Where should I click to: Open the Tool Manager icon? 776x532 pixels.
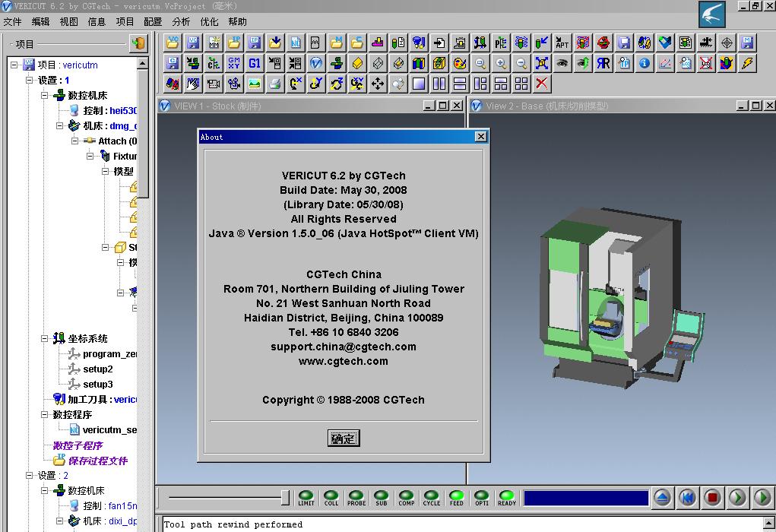click(419, 43)
